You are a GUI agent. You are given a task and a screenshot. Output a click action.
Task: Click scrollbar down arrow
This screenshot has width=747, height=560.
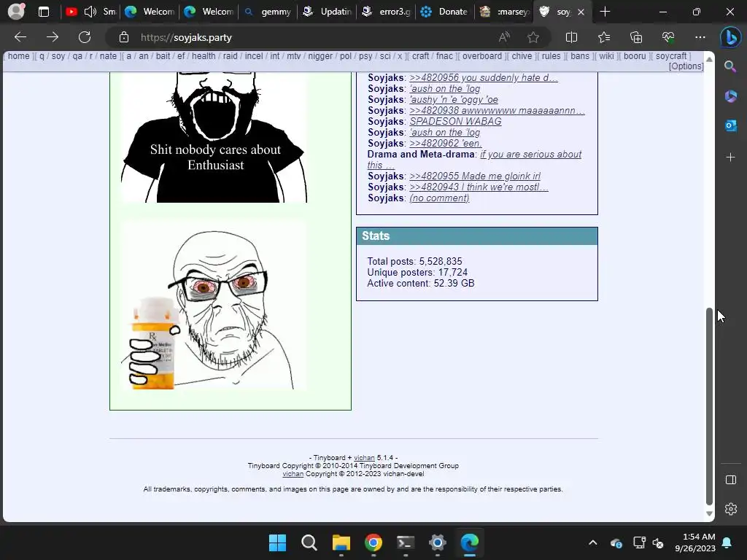[x=709, y=514]
